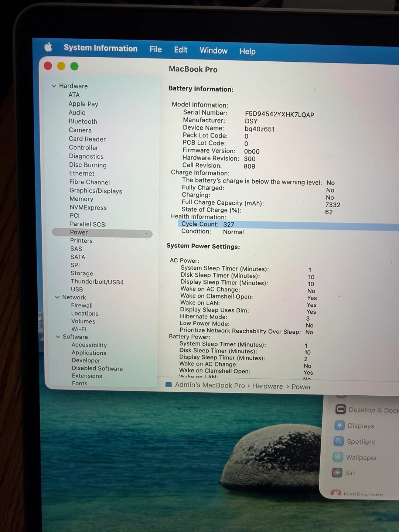The height and width of the screenshot is (532, 399).
Task: Select Memory in the sidebar
Action: point(82,199)
